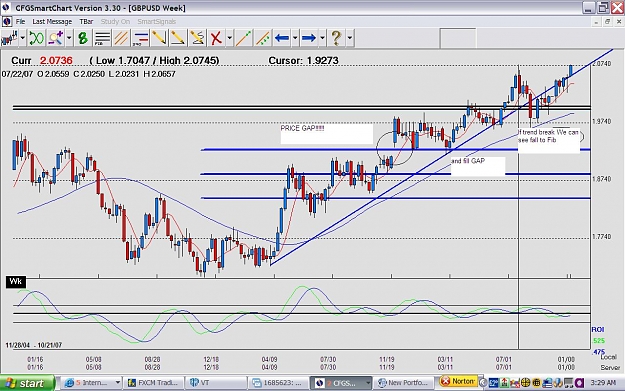Click the red X delete tool
Viewport: 625px width, 391px height.
point(216,38)
